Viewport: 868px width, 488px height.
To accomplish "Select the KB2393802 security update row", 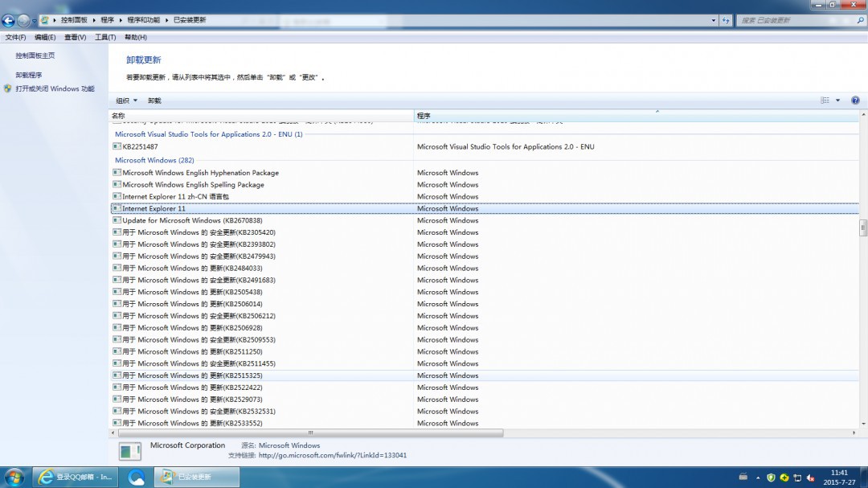I will tap(485, 244).
